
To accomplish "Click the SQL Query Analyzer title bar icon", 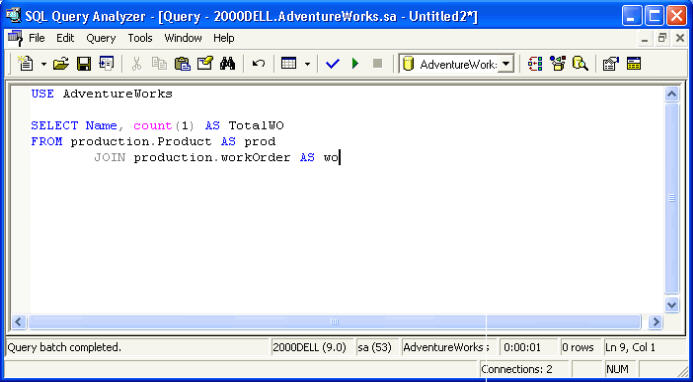I will tap(13, 15).
